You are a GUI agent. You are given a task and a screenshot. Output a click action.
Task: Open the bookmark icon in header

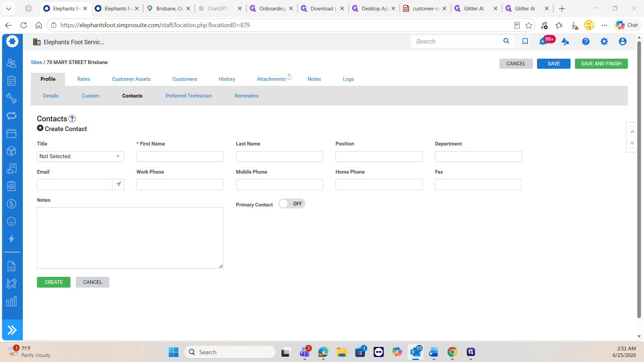525,41
